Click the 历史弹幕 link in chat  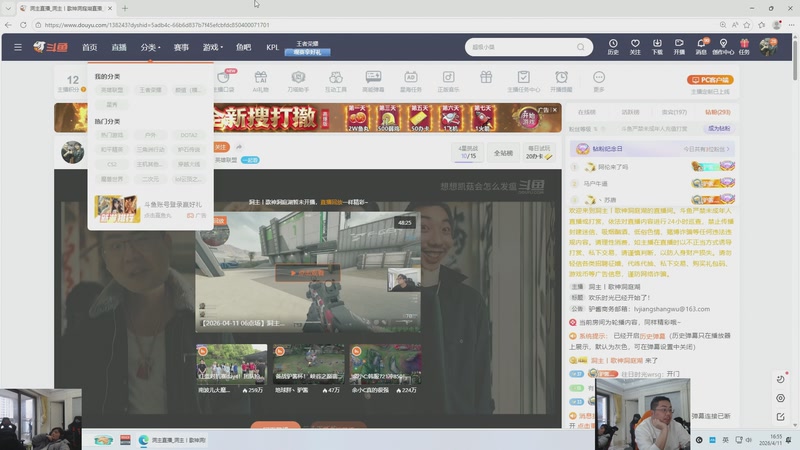652,336
